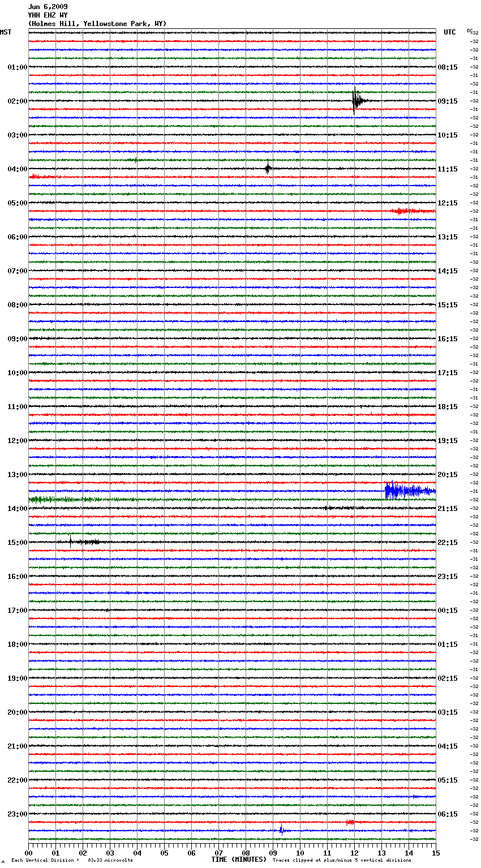Screen dimensions: 481x868
Task: Click the '19:00' MST time label
Action: 18,678
